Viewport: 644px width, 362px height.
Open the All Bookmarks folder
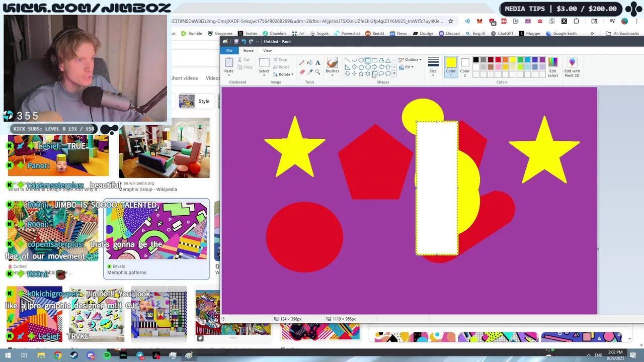click(622, 34)
